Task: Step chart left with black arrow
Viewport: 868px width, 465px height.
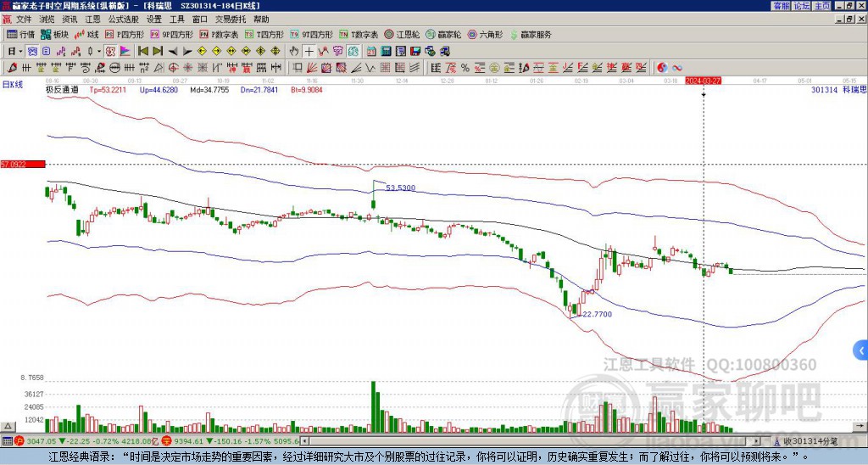Action: click(x=173, y=52)
